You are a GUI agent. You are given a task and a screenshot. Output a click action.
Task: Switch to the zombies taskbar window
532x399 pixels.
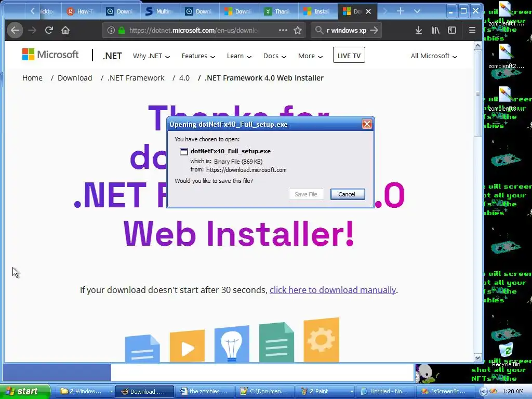pos(204,392)
